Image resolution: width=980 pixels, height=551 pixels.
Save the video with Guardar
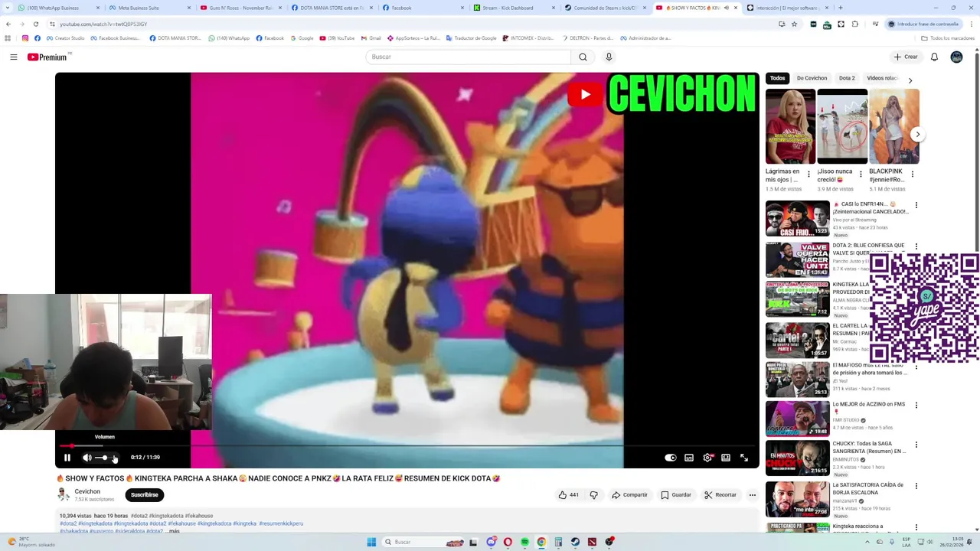[x=676, y=495]
